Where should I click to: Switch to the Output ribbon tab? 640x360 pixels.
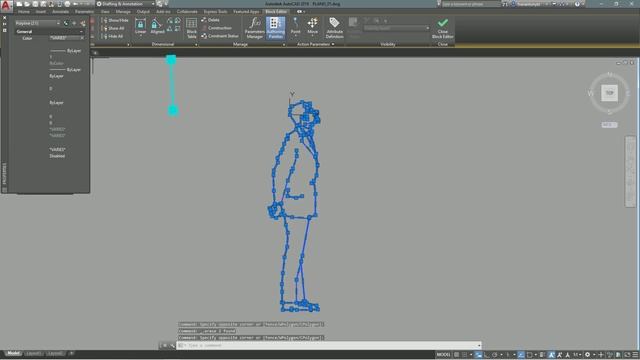tap(143, 12)
